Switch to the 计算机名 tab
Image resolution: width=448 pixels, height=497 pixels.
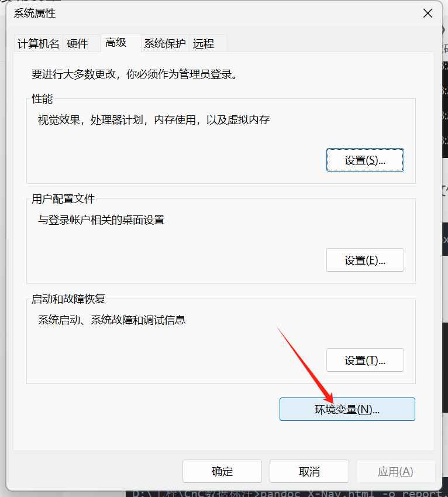tap(39, 43)
